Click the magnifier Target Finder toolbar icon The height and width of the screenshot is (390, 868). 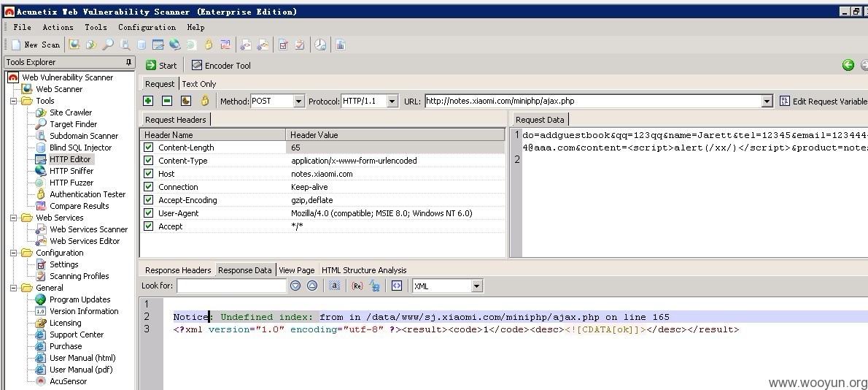108,45
